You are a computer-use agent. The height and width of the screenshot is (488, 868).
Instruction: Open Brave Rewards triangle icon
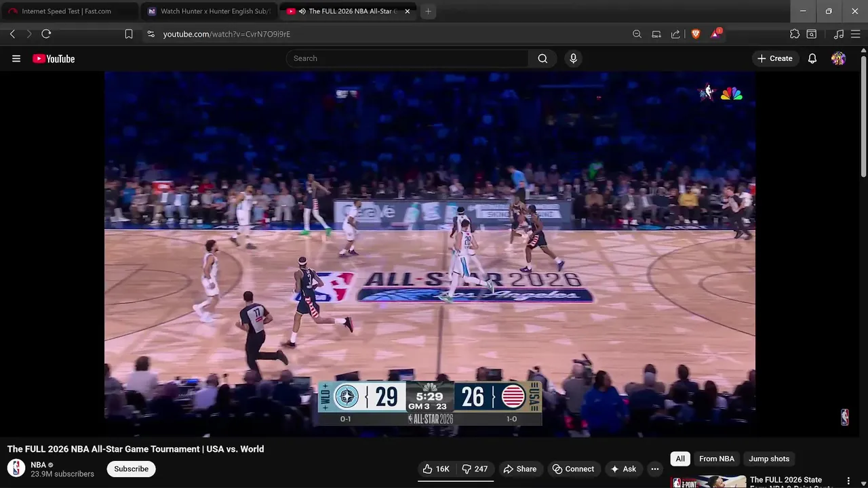click(x=715, y=33)
